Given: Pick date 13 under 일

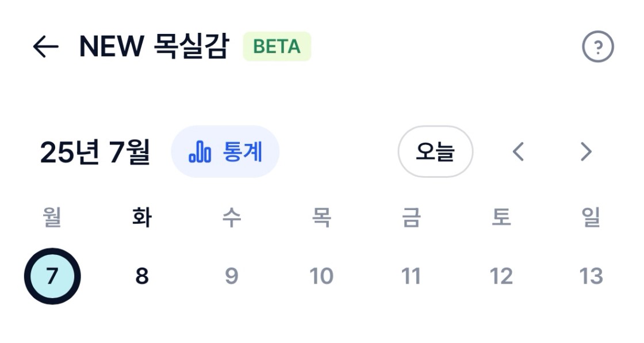Looking at the screenshot, I should pyautogui.click(x=591, y=276).
